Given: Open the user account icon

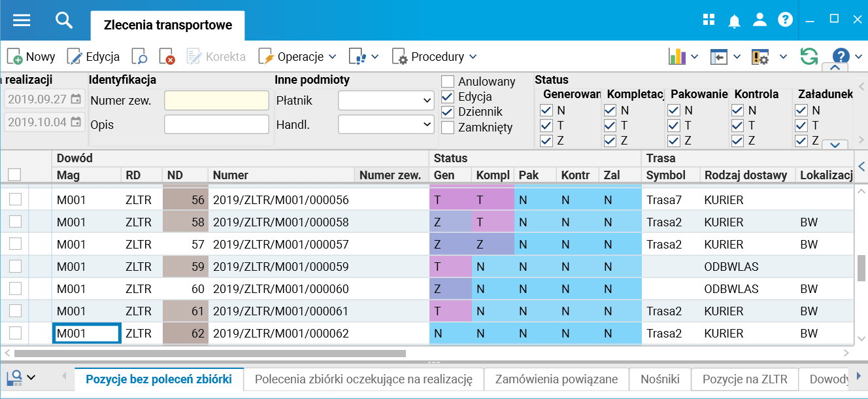Looking at the screenshot, I should pos(759,20).
